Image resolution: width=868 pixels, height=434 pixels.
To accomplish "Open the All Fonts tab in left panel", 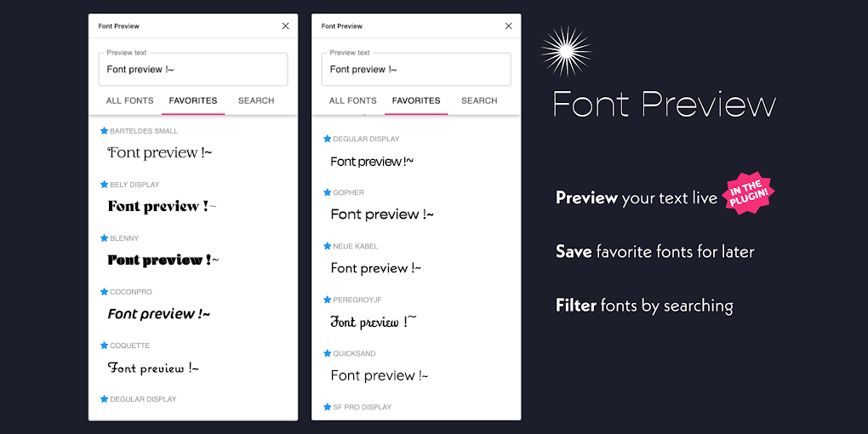I will tap(129, 100).
